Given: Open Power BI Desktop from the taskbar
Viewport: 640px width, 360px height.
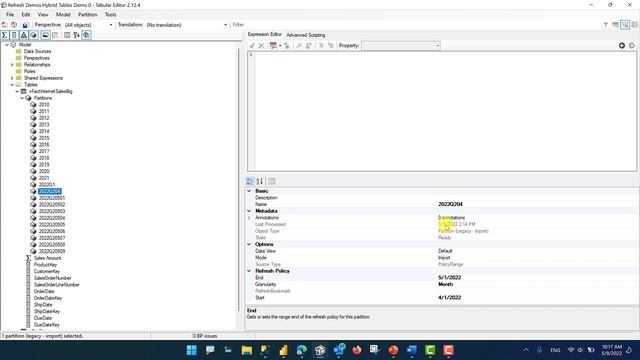Looking at the screenshot, I should click(283, 350).
